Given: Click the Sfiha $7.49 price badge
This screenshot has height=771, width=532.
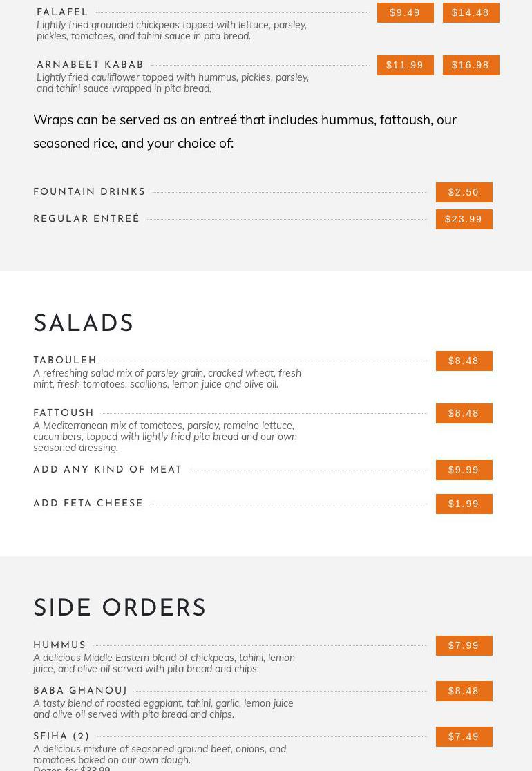Looking at the screenshot, I should point(464,736).
